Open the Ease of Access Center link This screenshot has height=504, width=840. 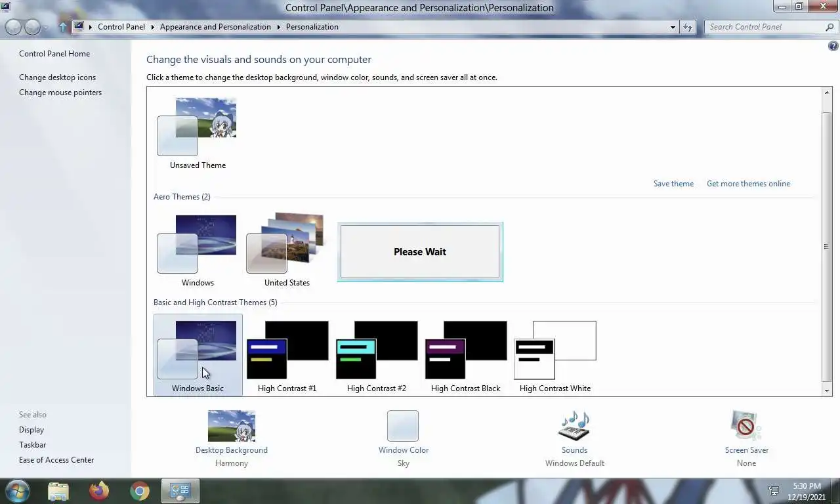coord(56,460)
